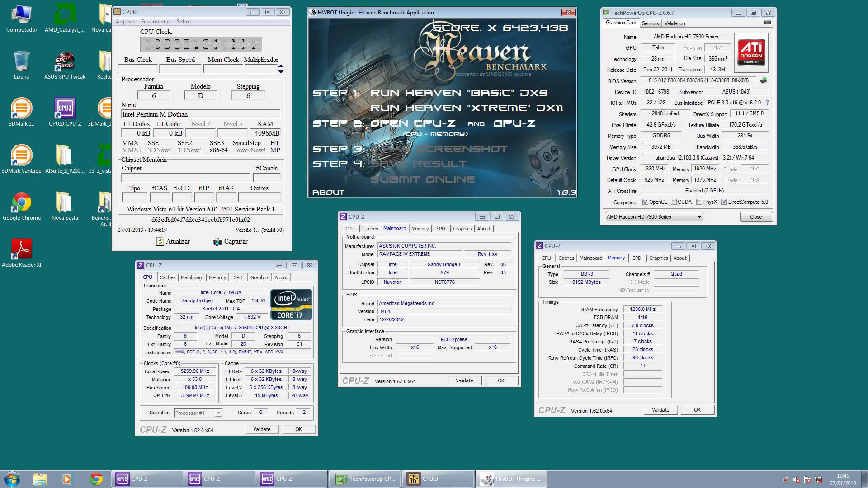Click the GPU-Z BIOS save chip icon

(x=764, y=80)
